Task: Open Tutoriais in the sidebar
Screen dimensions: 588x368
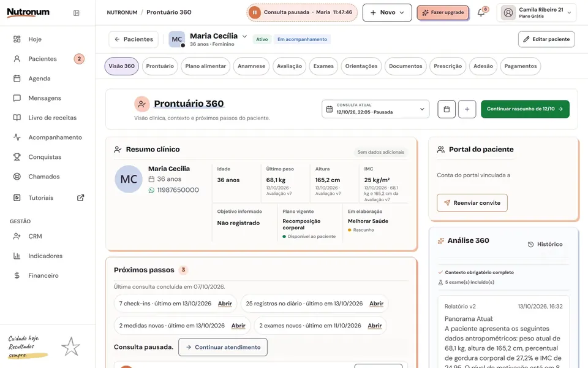Action: 40,198
